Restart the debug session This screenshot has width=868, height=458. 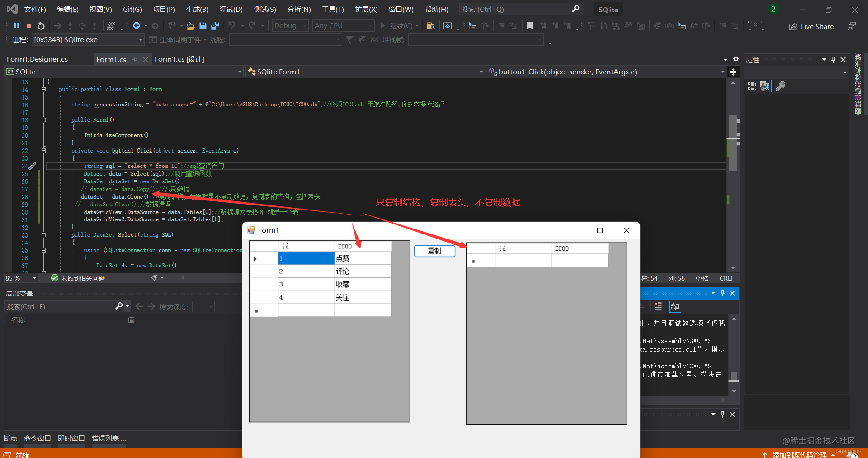41,26
